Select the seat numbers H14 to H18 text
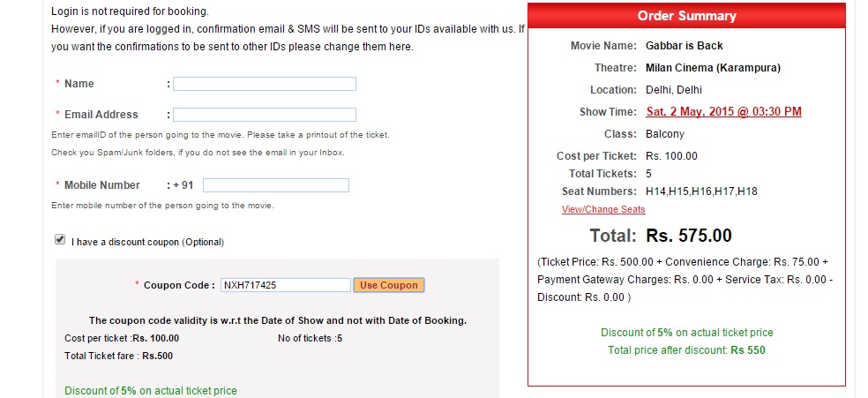 coord(701,191)
